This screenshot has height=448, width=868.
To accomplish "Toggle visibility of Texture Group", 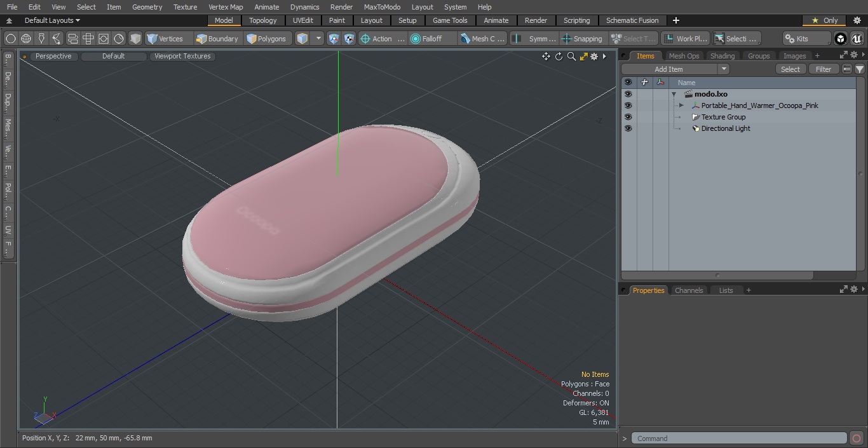I will coord(628,117).
